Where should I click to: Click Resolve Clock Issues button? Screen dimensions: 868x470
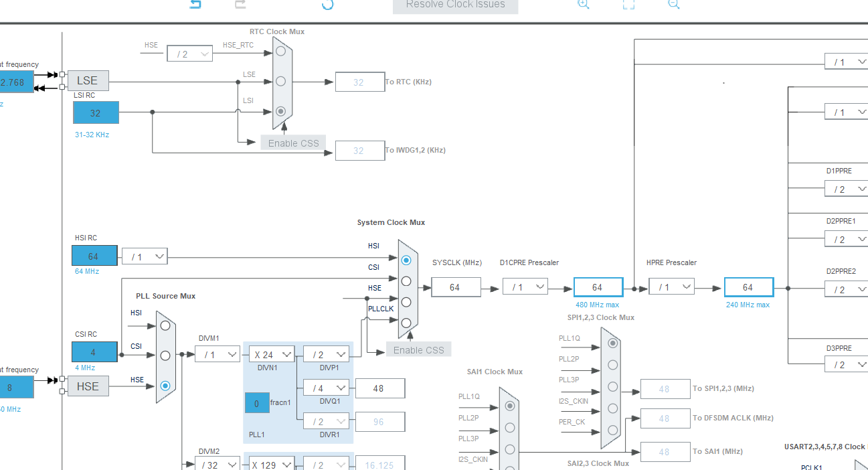[456, 5]
